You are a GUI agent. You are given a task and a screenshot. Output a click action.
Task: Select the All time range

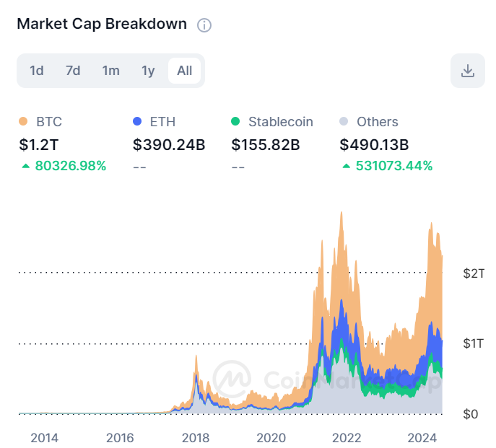[x=184, y=71]
